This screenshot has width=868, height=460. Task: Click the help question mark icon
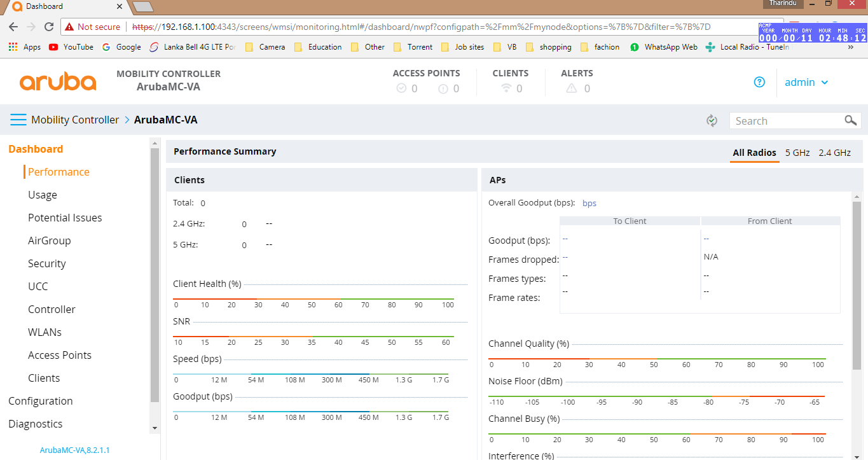759,82
